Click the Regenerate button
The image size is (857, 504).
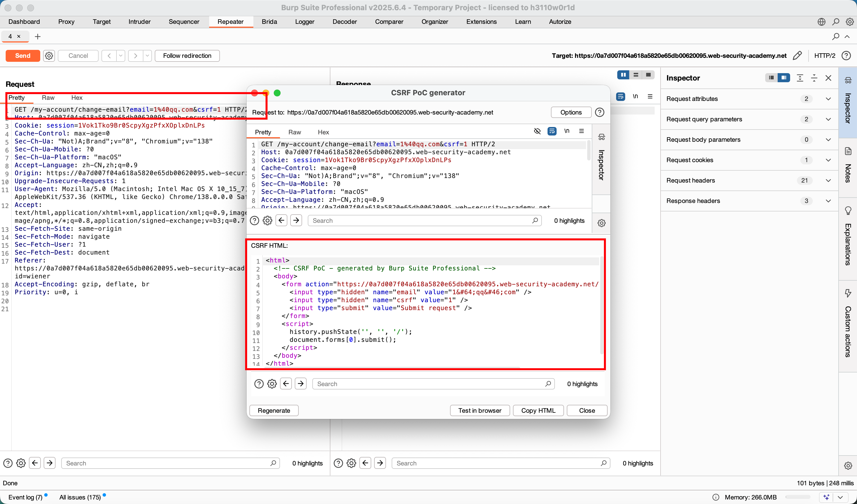pyautogui.click(x=274, y=410)
